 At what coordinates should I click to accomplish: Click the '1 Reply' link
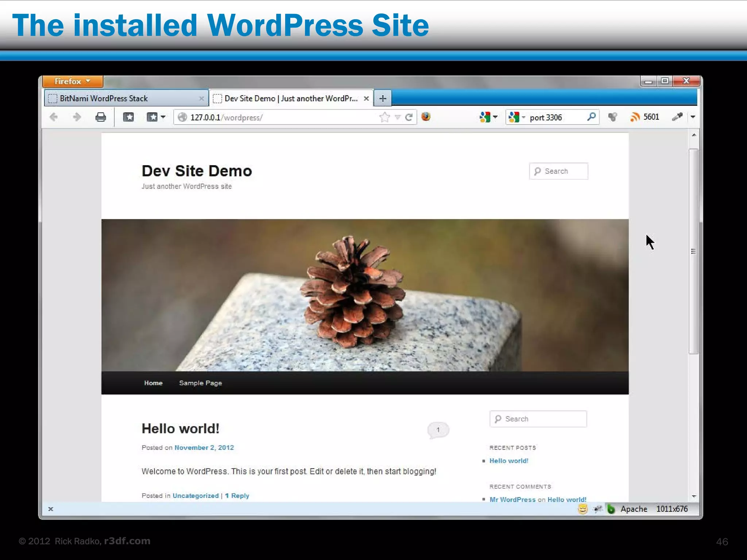click(237, 495)
